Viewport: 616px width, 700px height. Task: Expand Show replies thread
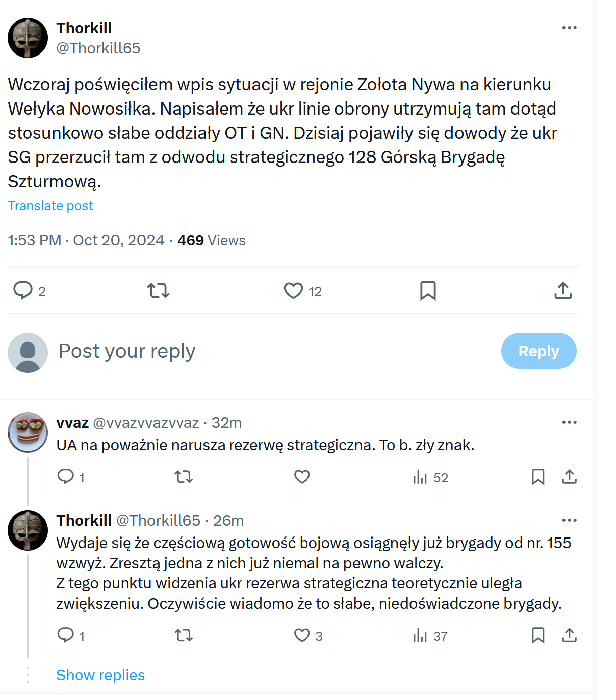click(x=100, y=675)
